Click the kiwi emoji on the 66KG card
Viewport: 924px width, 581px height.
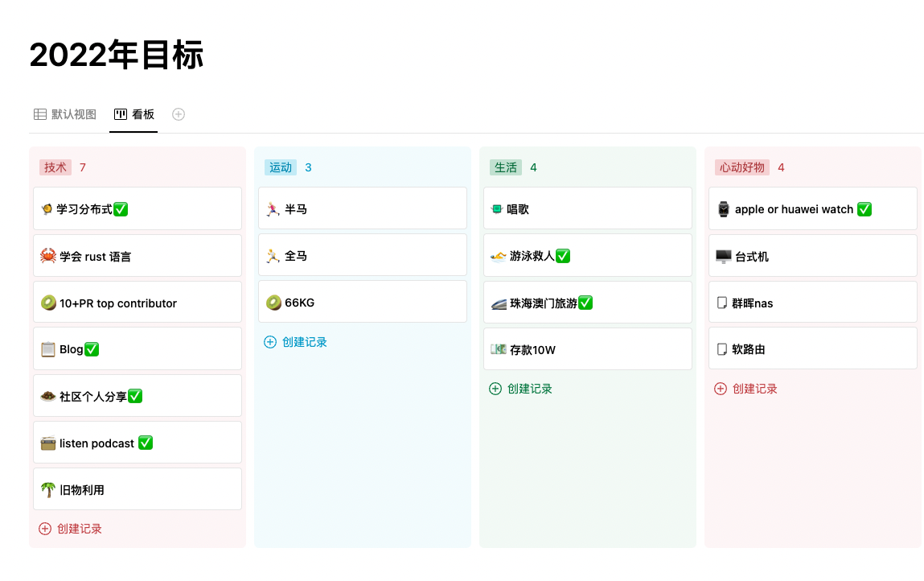pyautogui.click(x=273, y=302)
